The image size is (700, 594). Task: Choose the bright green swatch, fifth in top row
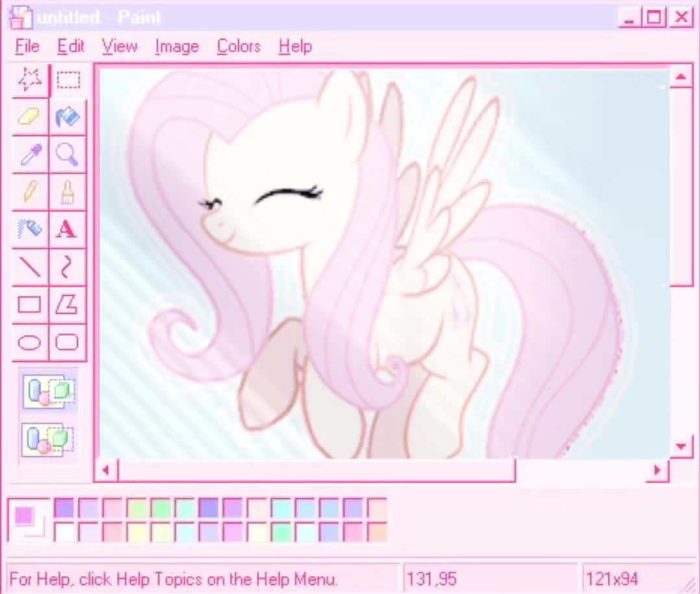[160, 508]
